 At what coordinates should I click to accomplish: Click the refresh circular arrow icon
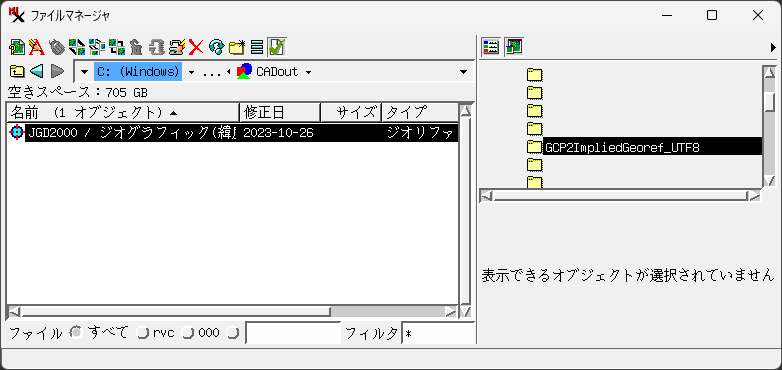216,47
